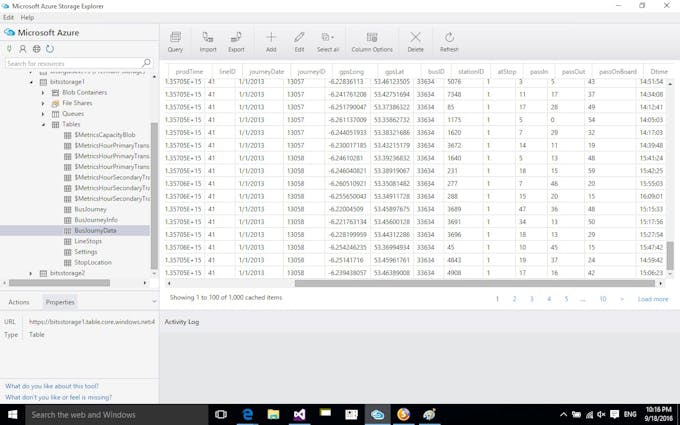Screen dimensions: 680x425
Task: Select the LineStops table
Action: pyautogui.click(x=88, y=241)
